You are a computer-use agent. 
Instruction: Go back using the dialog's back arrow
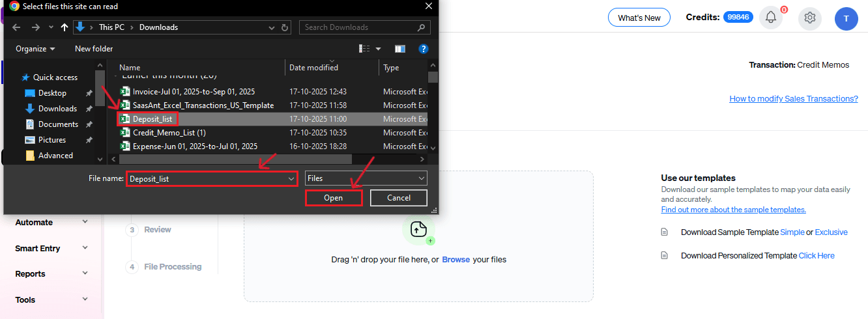[17, 27]
